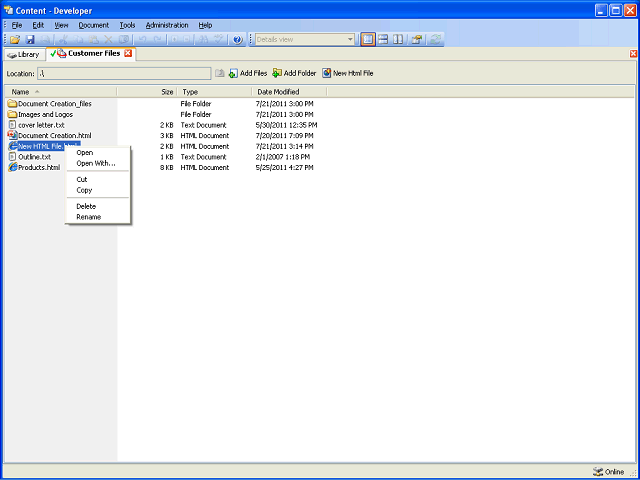Viewport: 640px width, 480px height.
Task: Click the Online status icon in status bar
Action: [598, 472]
